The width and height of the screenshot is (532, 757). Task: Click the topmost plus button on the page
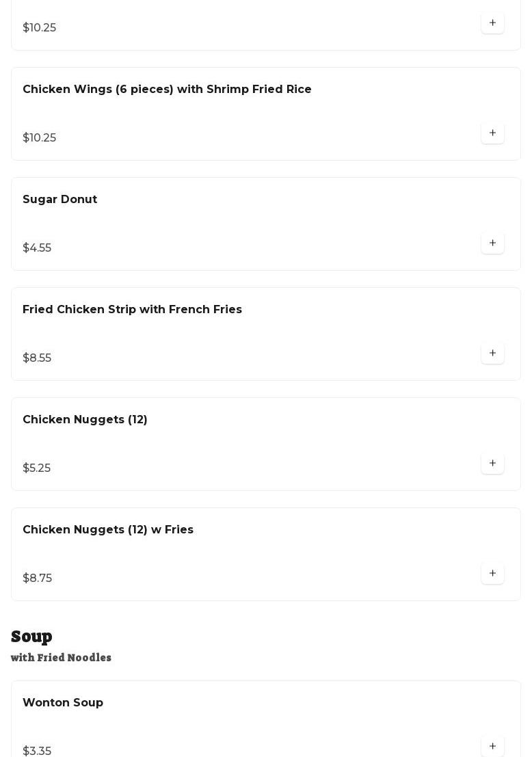[492, 23]
